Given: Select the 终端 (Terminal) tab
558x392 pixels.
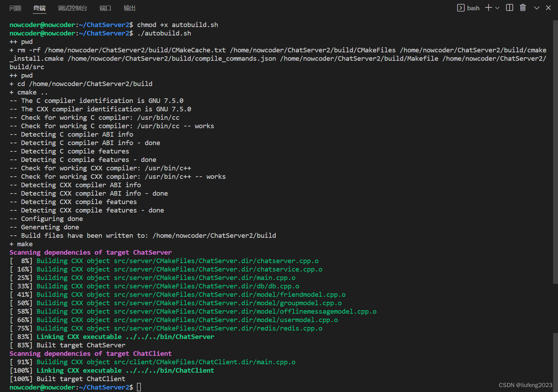Looking at the screenshot, I should tap(40, 8).
